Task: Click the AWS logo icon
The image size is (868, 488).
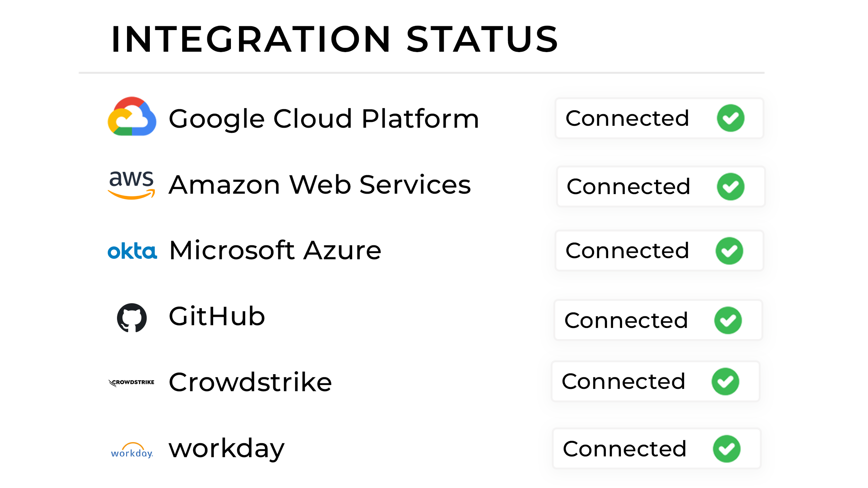Action: click(132, 185)
